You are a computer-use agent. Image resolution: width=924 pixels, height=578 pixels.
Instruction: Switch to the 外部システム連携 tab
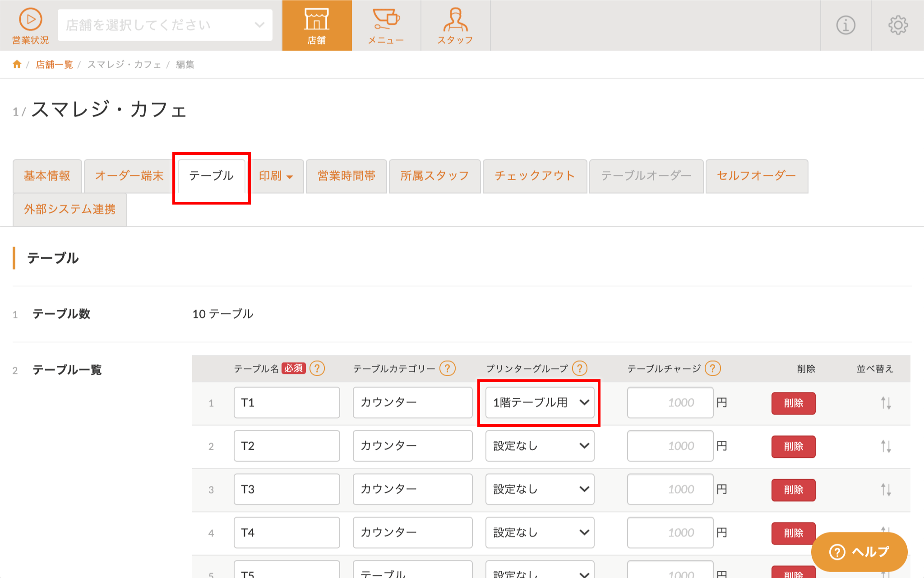70,210
